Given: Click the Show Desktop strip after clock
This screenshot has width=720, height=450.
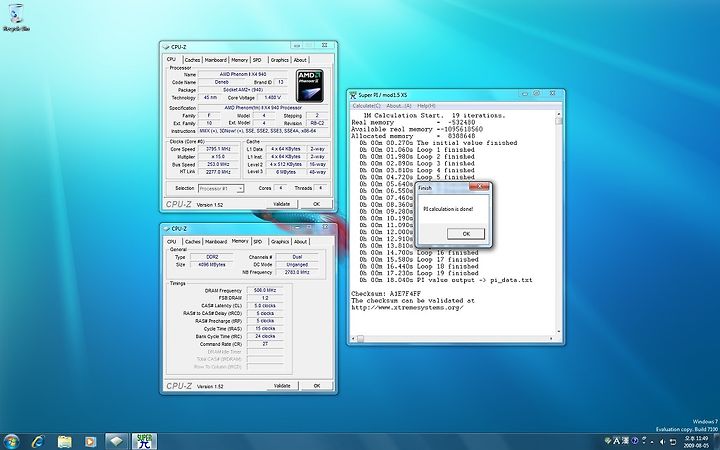Looking at the screenshot, I should (717, 442).
